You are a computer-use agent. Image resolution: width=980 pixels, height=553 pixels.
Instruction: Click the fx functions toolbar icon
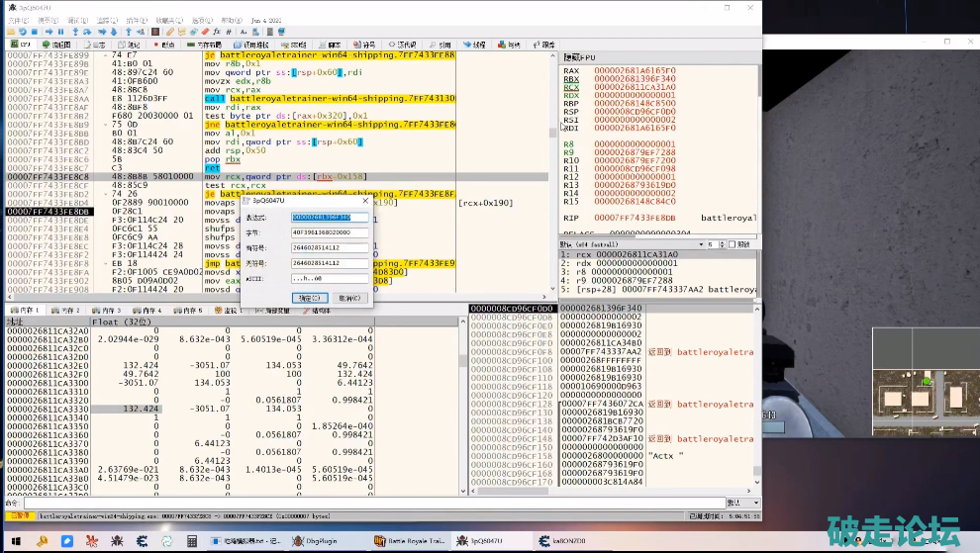217,32
